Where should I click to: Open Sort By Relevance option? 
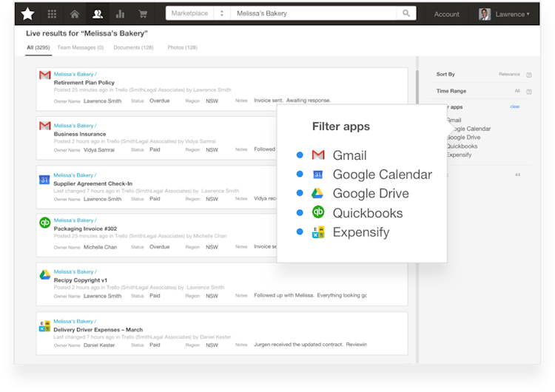(x=509, y=74)
